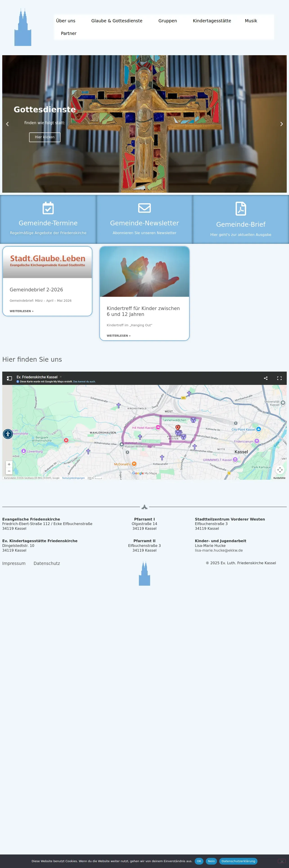289x868 pixels.
Task: Click the map recenter location icon
Action: [280, 469]
